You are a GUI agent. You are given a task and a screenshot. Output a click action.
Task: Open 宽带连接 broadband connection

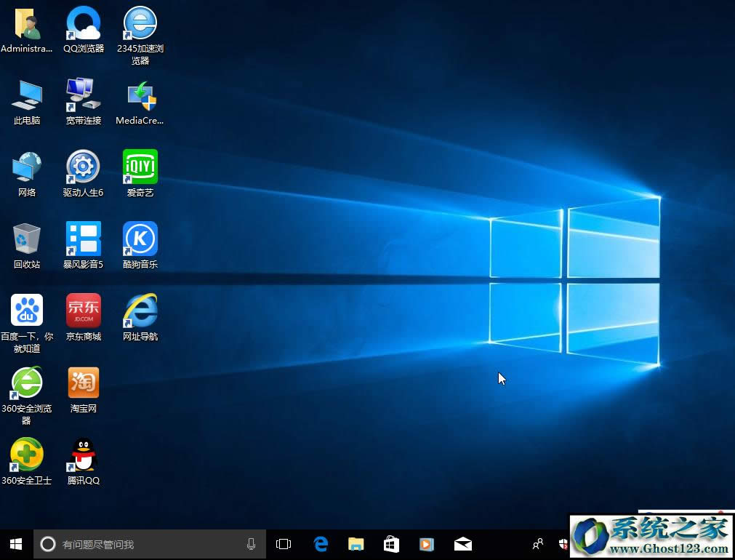coord(83,95)
